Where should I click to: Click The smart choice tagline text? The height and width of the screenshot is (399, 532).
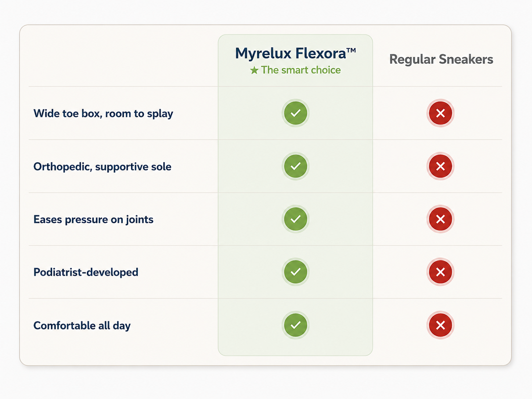click(301, 70)
